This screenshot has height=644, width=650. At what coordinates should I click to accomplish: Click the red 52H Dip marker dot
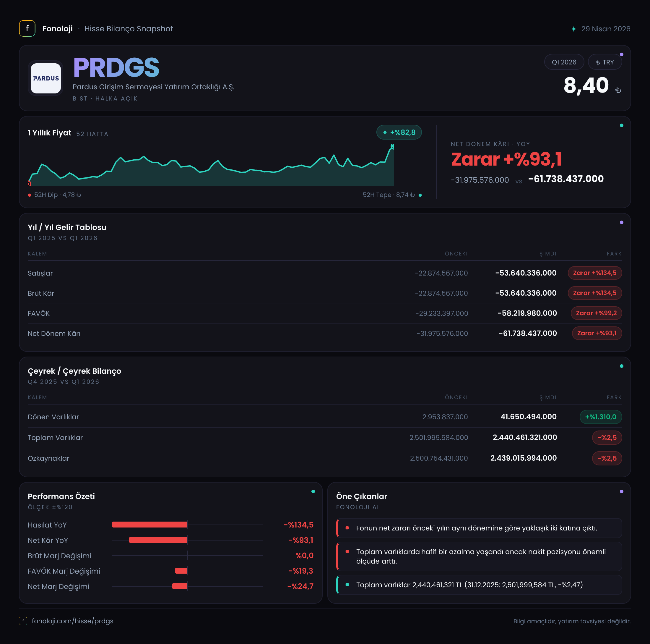pos(30,195)
